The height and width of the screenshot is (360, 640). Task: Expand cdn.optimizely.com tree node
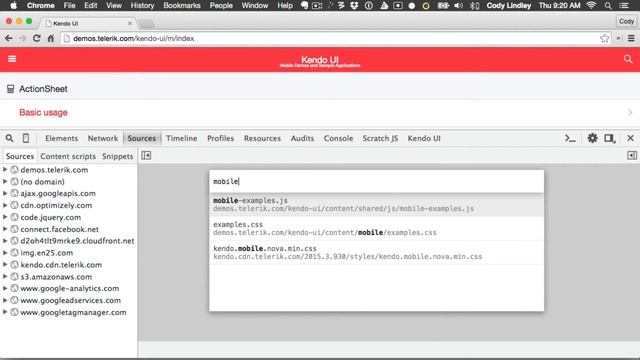click(x=5, y=205)
